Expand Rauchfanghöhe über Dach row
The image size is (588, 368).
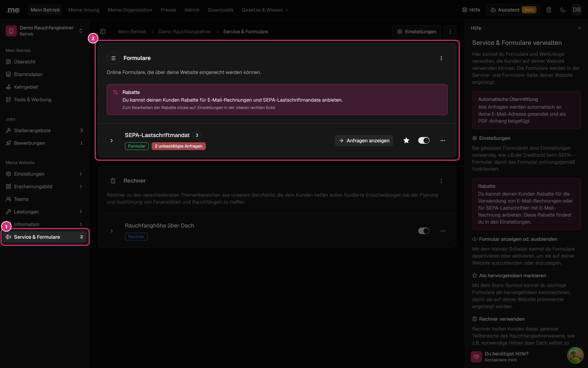111,231
